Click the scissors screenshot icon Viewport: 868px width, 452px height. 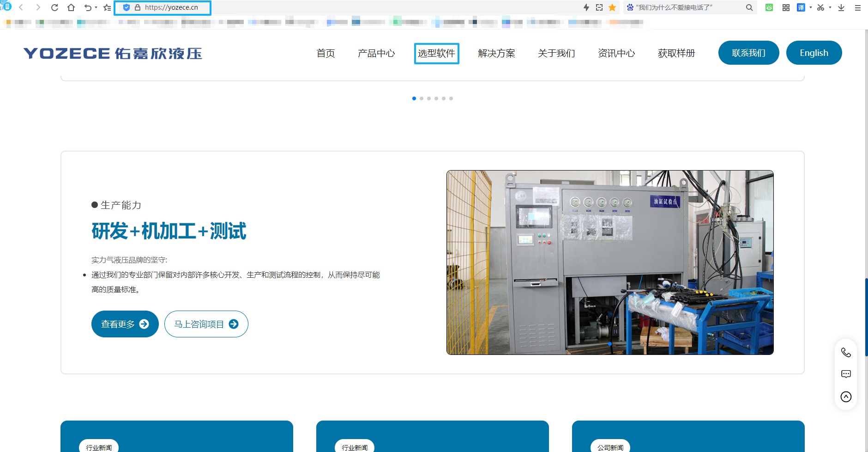[x=820, y=7]
